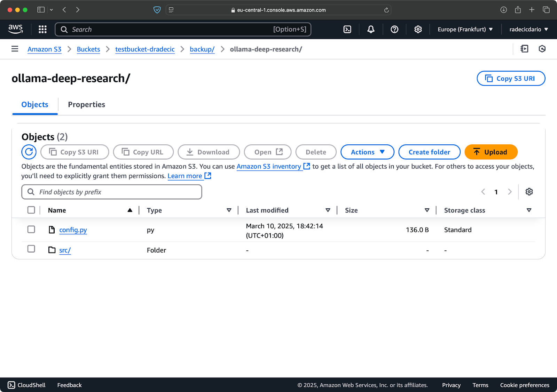Click the Open button
This screenshot has height=392, width=557.
(267, 152)
